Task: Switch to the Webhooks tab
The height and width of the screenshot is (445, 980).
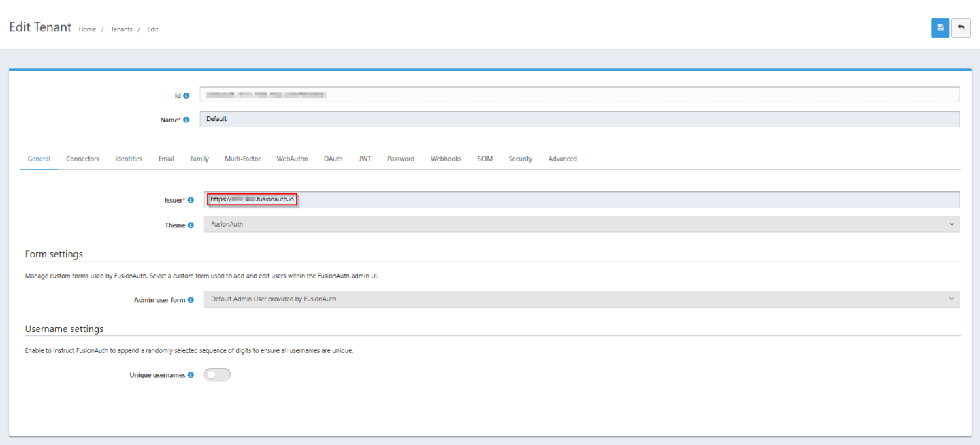Action: click(446, 159)
